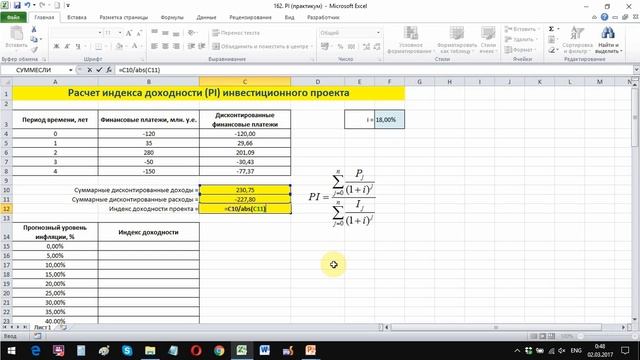Switch to Word in the taskbar

tap(264, 350)
